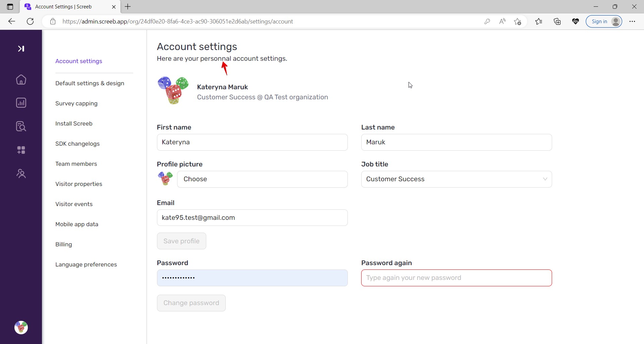
Task: View site information via the lock icon
Action: click(53, 21)
